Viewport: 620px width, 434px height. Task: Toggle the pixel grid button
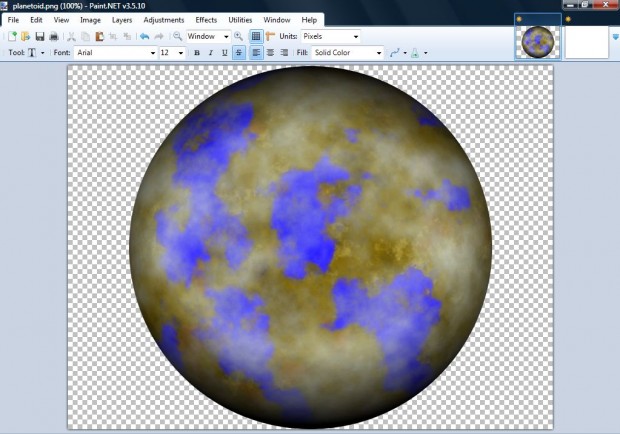pyautogui.click(x=256, y=36)
